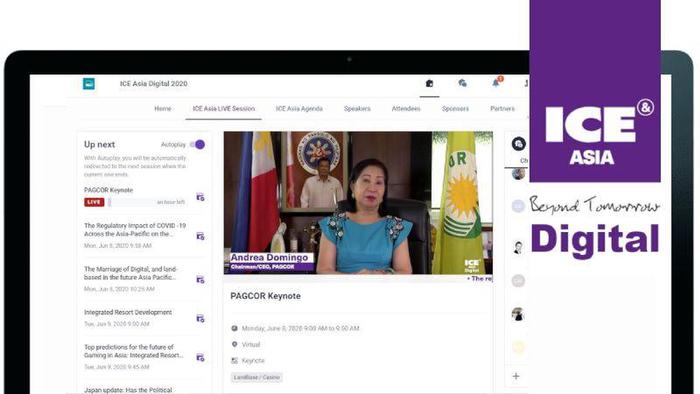Open the ICE Asia Agenda tab

click(x=299, y=108)
